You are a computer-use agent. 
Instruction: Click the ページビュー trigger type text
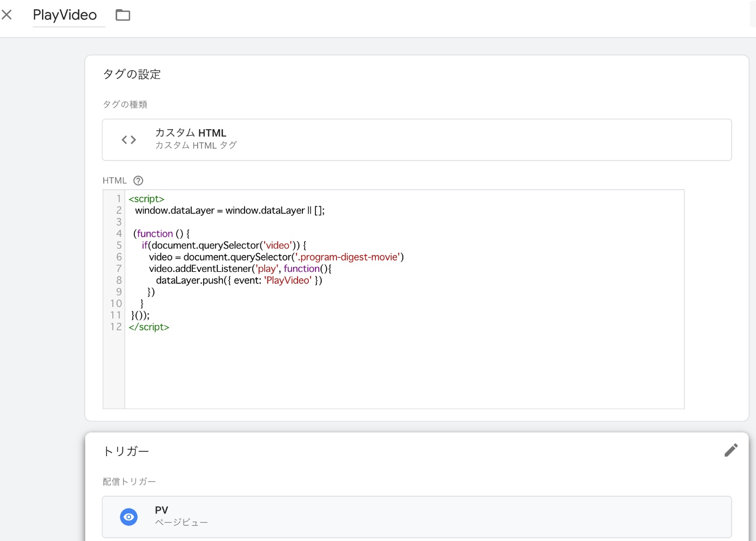[x=181, y=523]
